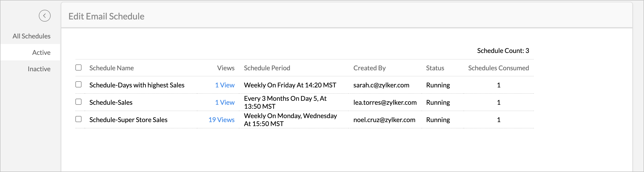The width and height of the screenshot is (644, 172).
Task: Check the Schedule-Days with highest Sales checkbox
Action: click(78, 85)
